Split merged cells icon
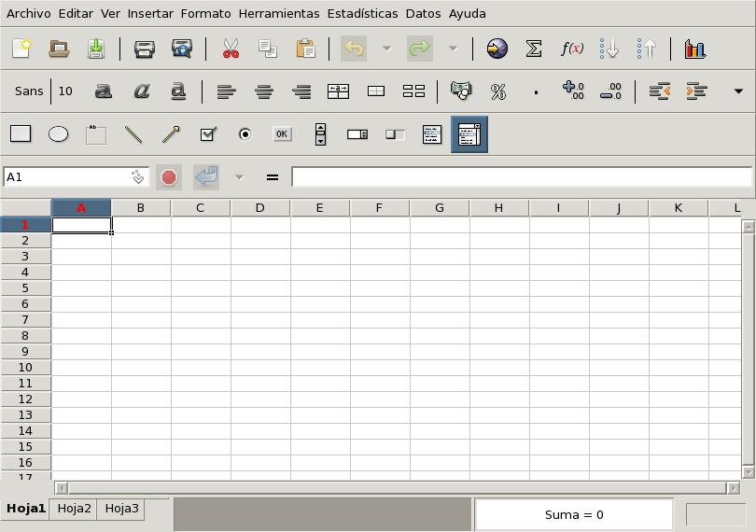Screen dimensions: 756x532 (x=413, y=91)
